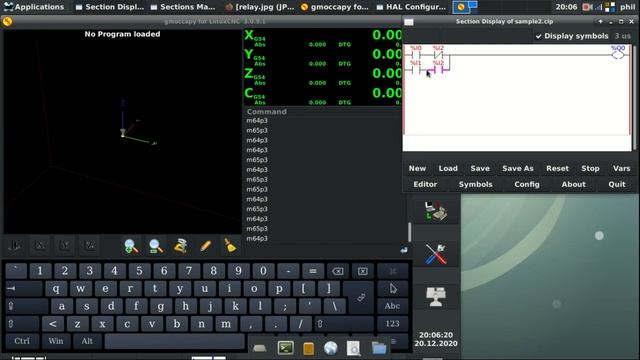Click the Reset button in ladder window
Image resolution: width=640 pixels, height=360 pixels.
(557, 168)
